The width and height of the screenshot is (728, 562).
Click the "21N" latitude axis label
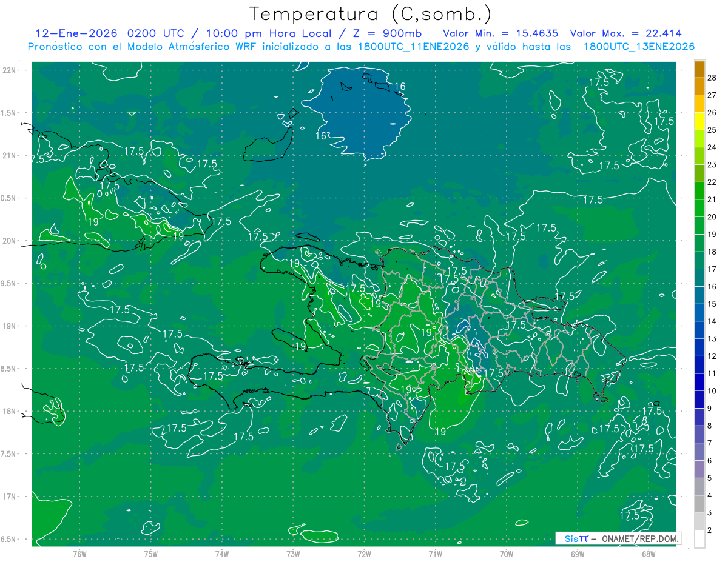click(9, 155)
